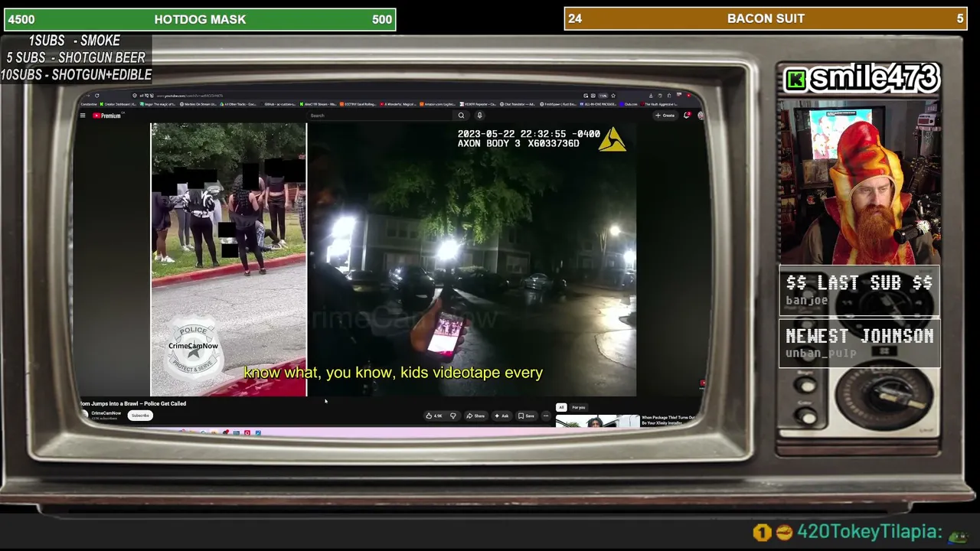Open more actions ellipsis under the video
The width and height of the screenshot is (980, 551).
pos(546,416)
